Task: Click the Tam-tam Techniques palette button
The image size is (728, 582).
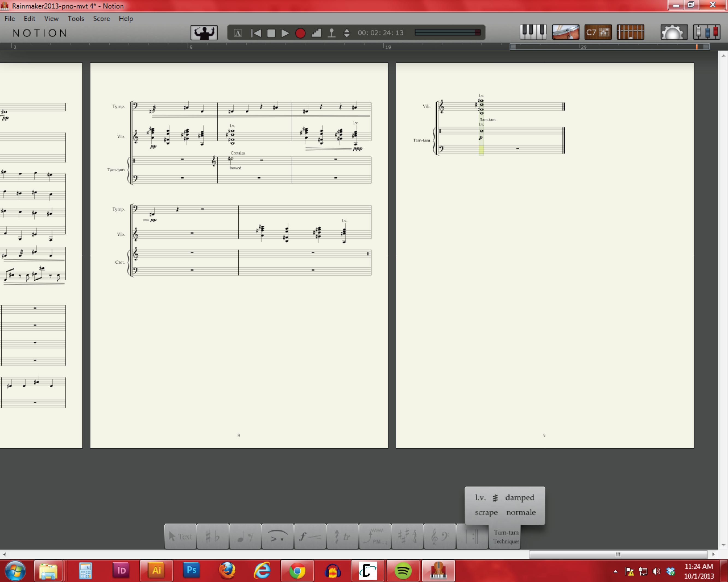Action: pos(506,536)
